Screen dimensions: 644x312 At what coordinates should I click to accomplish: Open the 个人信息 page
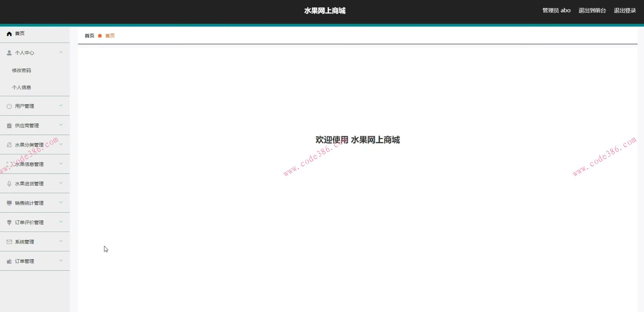click(x=22, y=87)
